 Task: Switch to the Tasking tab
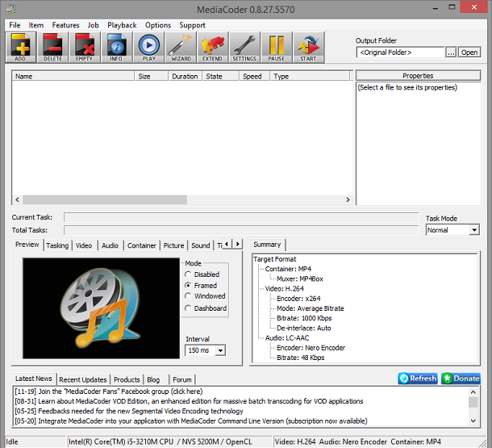(57, 245)
